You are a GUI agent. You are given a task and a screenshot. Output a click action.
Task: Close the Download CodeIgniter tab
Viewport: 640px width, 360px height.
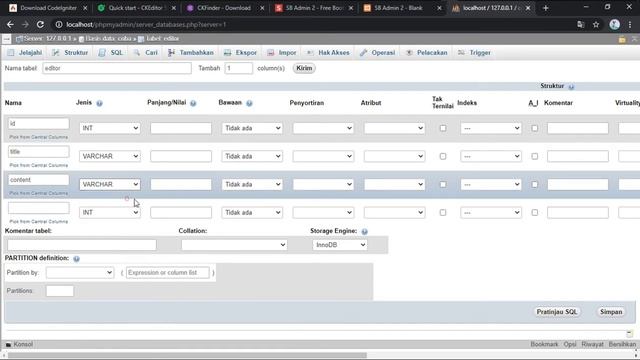(x=85, y=8)
